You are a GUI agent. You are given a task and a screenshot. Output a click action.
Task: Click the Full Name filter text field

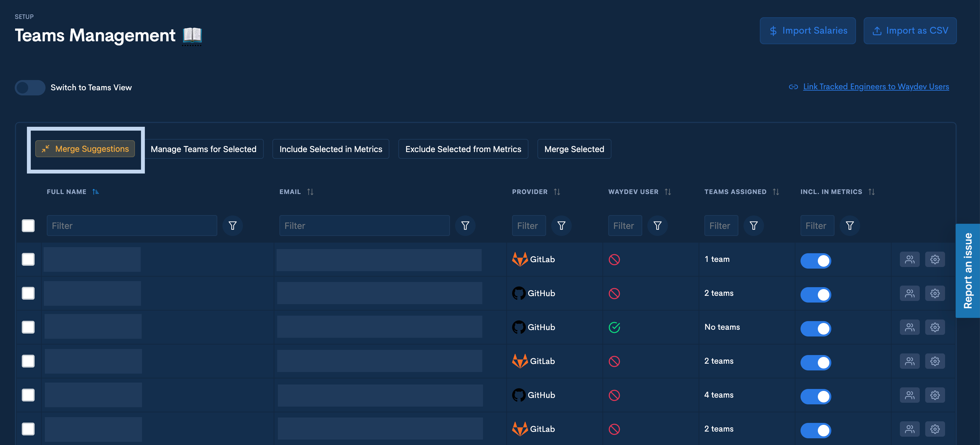coord(132,226)
